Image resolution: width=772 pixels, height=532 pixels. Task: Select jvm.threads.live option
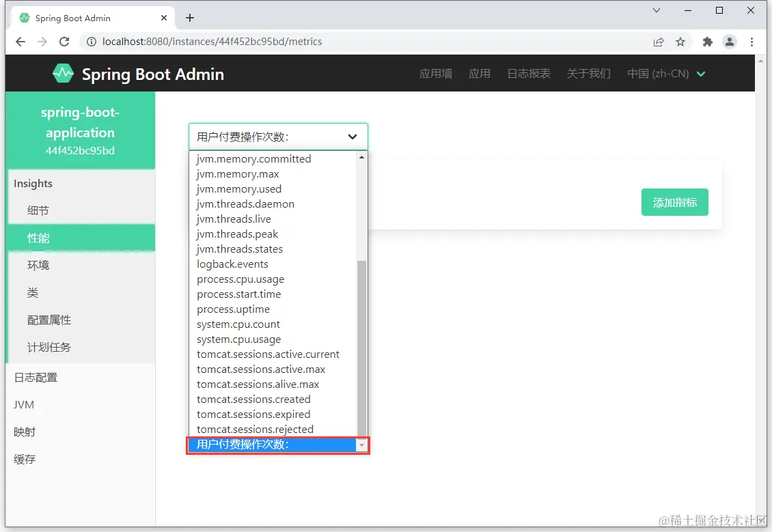[x=273, y=219]
